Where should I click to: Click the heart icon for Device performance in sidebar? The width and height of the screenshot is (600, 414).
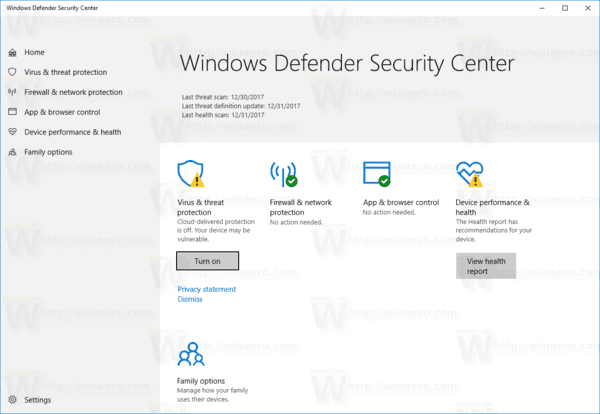point(12,132)
